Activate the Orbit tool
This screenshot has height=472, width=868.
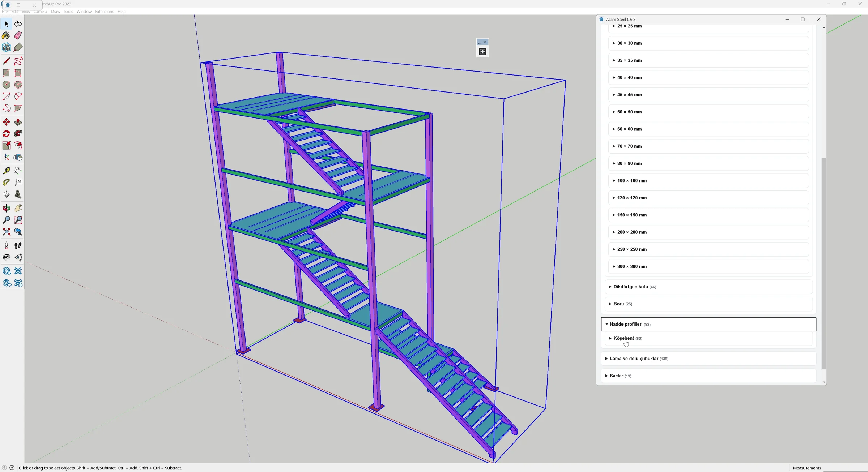(x=6, y=208)
